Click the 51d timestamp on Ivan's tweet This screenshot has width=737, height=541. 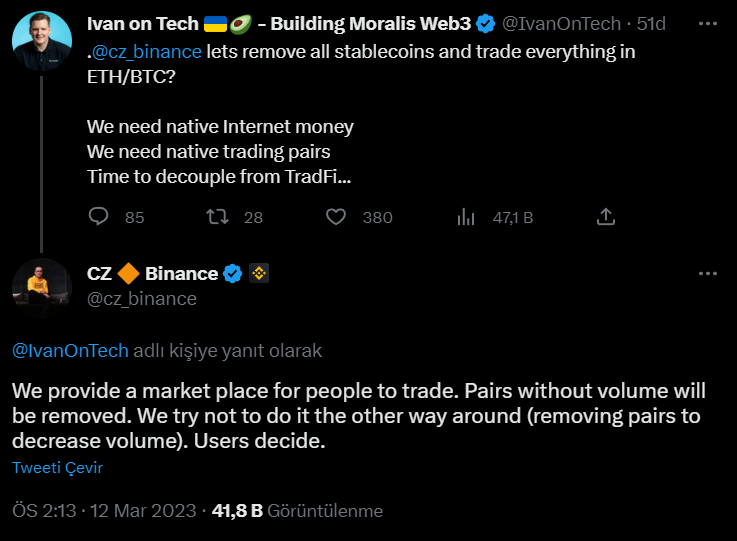click(652, 24)
